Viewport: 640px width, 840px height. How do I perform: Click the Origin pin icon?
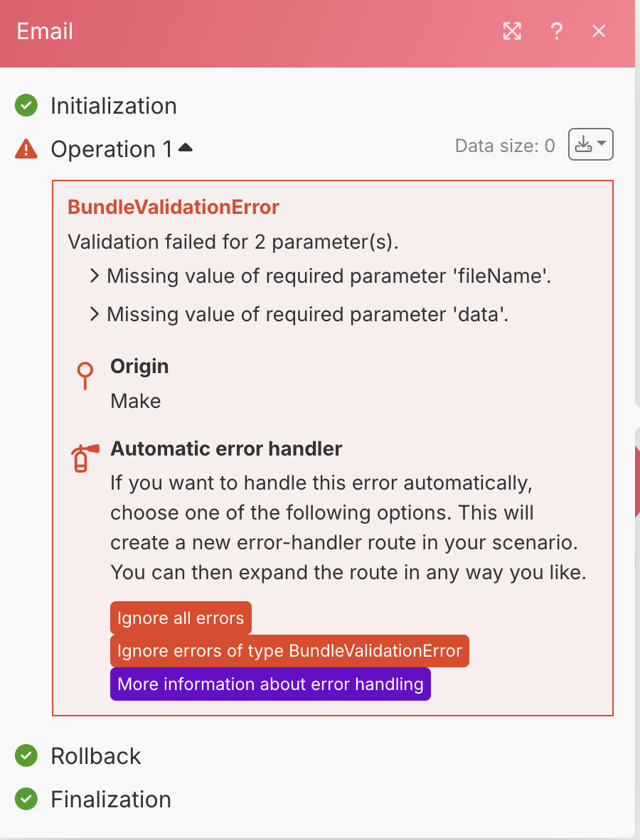[85, 375]
